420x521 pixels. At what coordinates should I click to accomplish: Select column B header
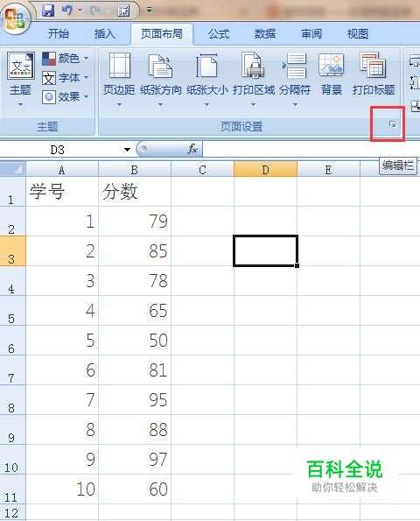tap(135, 170)
